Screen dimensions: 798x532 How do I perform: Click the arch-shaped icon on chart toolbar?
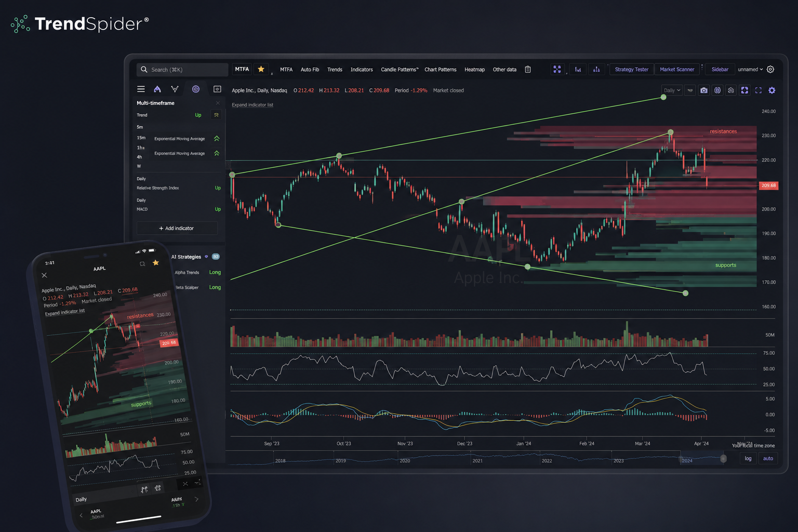click(731, 90)
